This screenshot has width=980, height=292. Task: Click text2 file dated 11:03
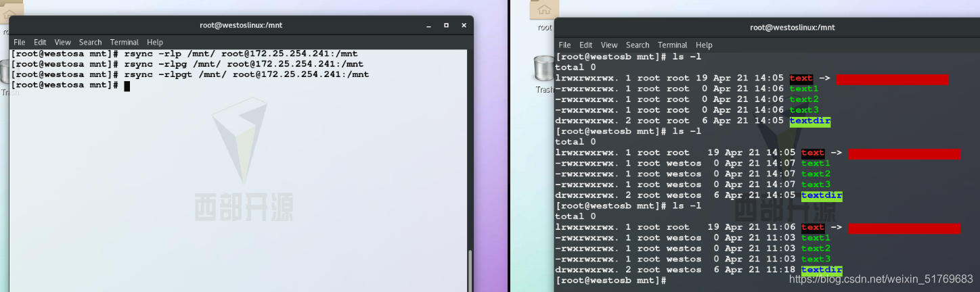[816, 249]
